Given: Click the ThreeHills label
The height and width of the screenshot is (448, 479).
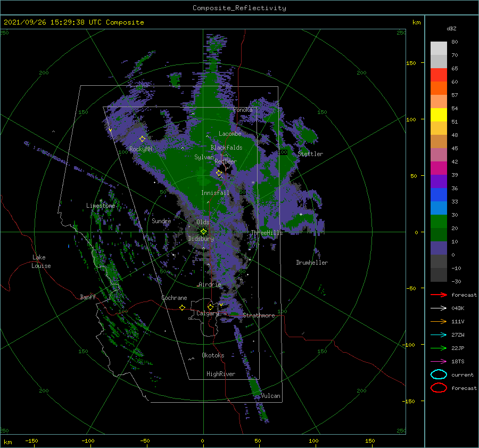Looking at the screenshot, I should 267,233.
